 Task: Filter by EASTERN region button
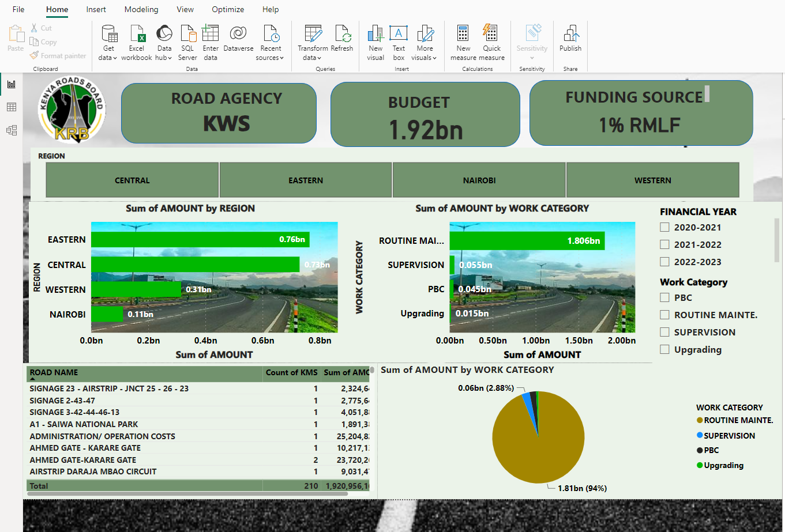click(306, 180)
